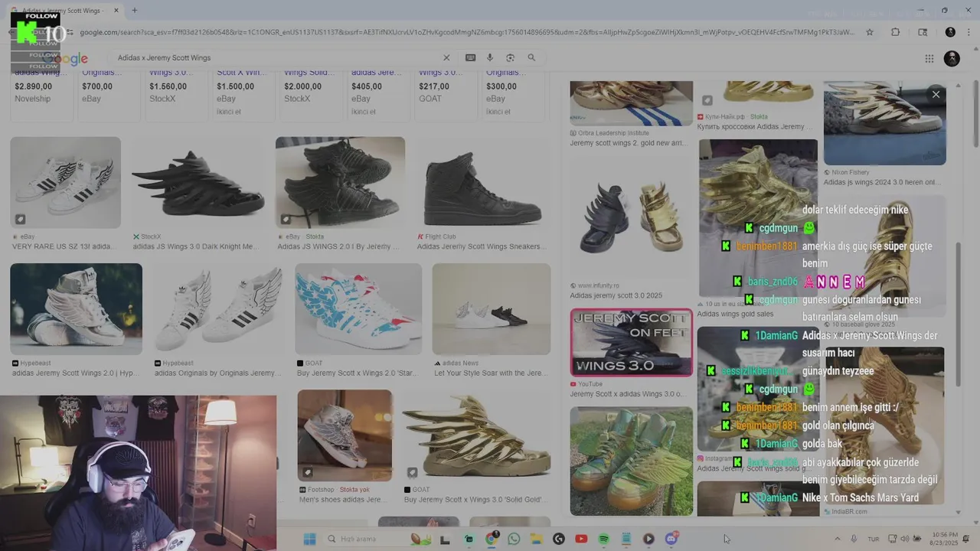Search by image with Google Lens
The height and width of the screenshot is (551, 980).
click(510, 57)
